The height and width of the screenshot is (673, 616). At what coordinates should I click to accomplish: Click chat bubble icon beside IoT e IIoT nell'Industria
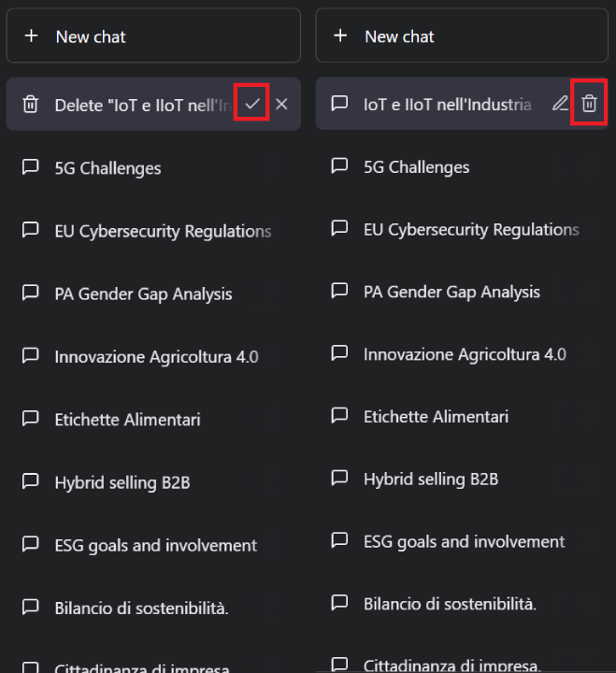click(340, 104)
